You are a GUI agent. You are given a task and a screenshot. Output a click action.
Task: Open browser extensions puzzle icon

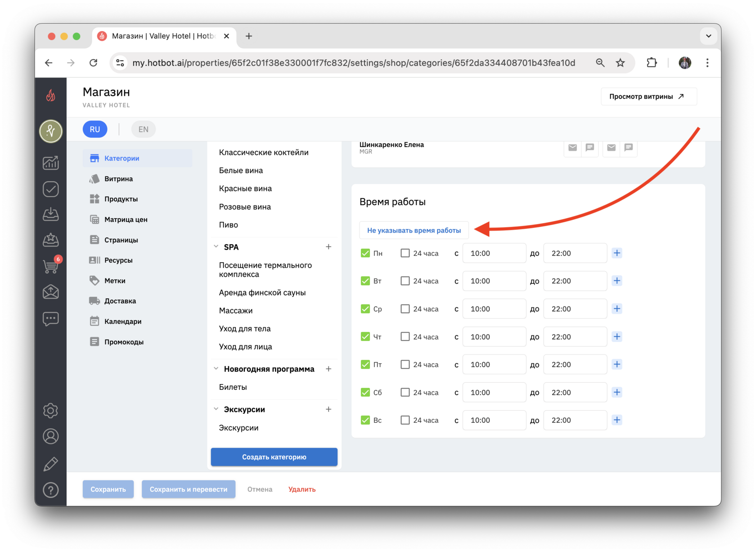[652, 63]
